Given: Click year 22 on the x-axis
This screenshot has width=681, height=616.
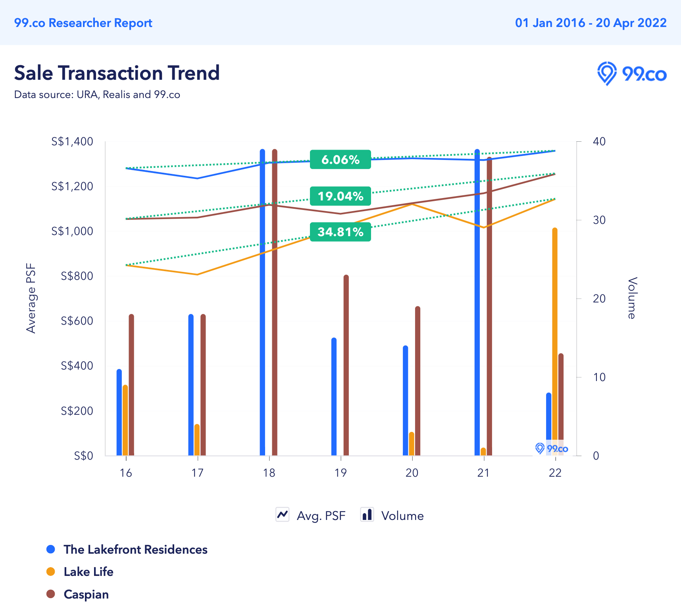Looking at the screenshot, I should pyautogui.click(x=555, y=473).
